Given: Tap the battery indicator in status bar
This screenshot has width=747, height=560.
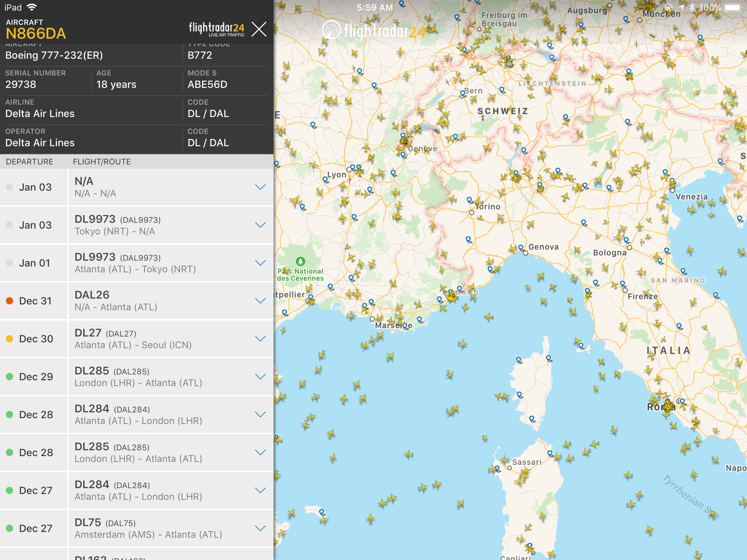Looking at the screenshot, I should pyautogui.click(x=733, y=8).
